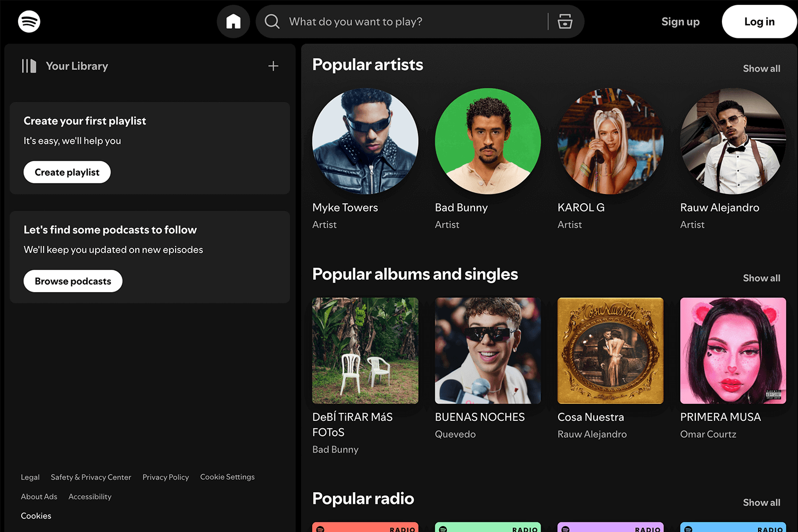Screen dimensions: 798x532
Task: Click the Your Library label
Action: pyautogui.click(x=77, y=66)
